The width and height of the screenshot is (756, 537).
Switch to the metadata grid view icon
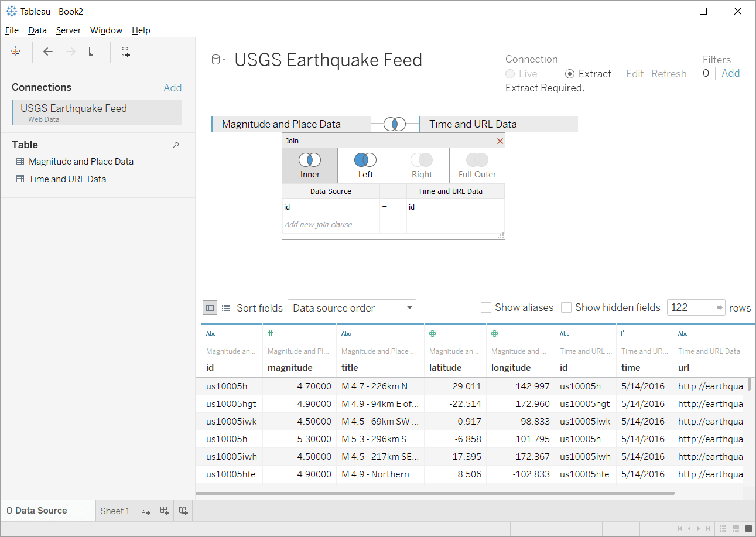click(226, 307)
